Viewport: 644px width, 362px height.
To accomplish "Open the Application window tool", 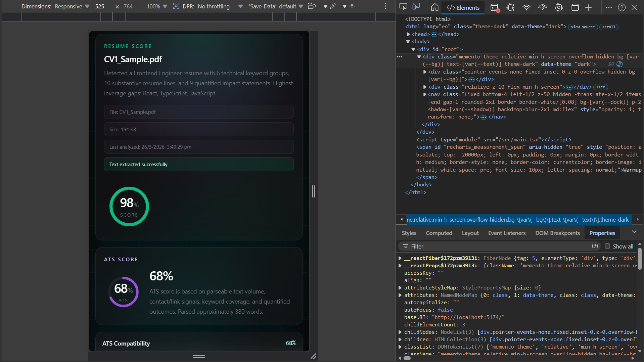I will coord(575,7).
